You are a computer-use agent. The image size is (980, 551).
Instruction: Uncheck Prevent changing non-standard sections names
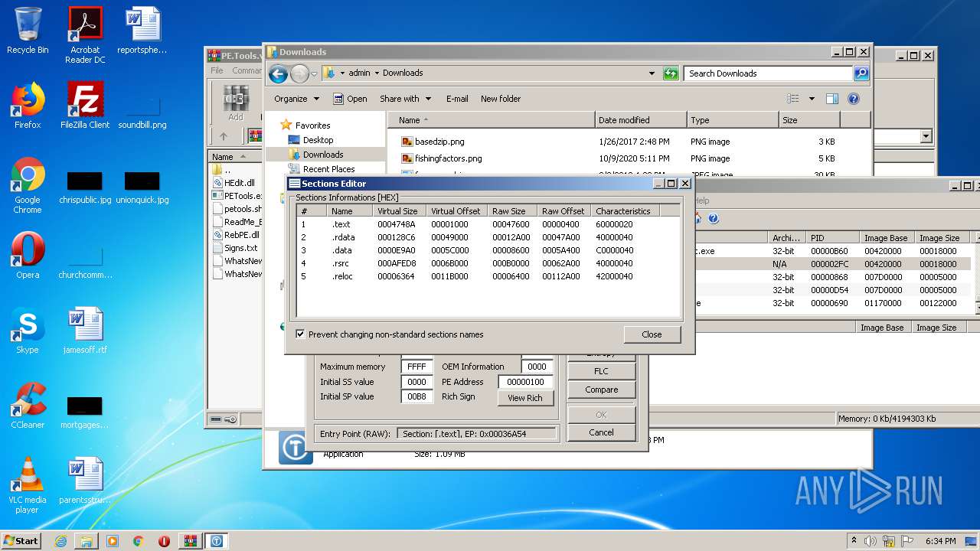click(x=300, y=334)
